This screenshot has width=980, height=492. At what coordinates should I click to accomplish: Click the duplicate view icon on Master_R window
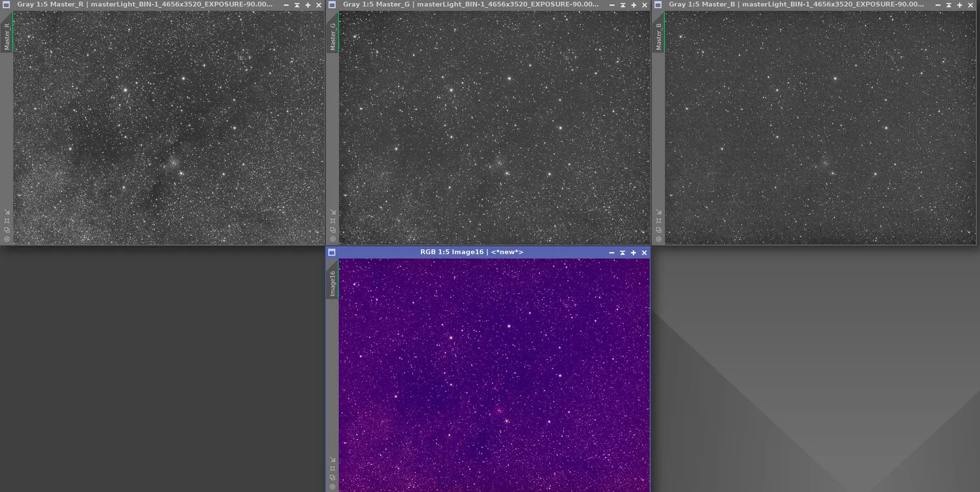click(x=7, y=229)
